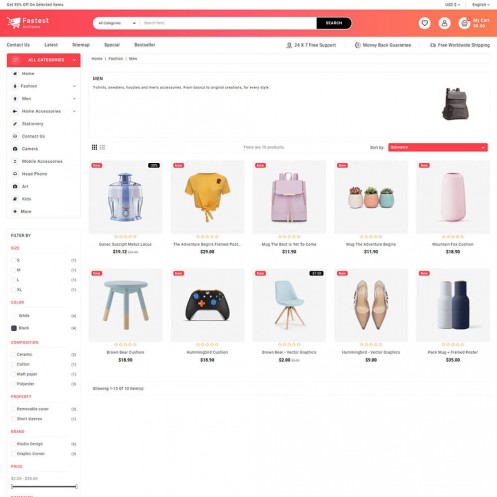Click the Head Phone category icon
Viewport: 497px width, 497px height.
coord(15,174)
